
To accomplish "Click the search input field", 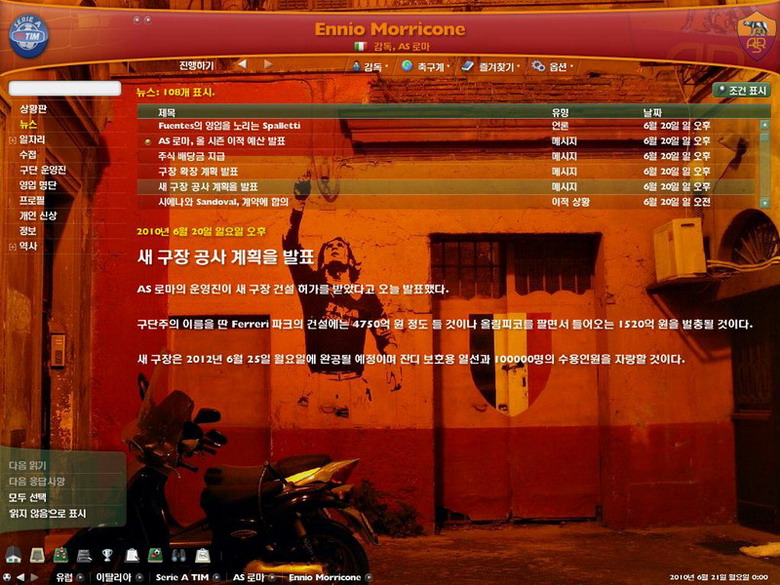I will 65,89.
